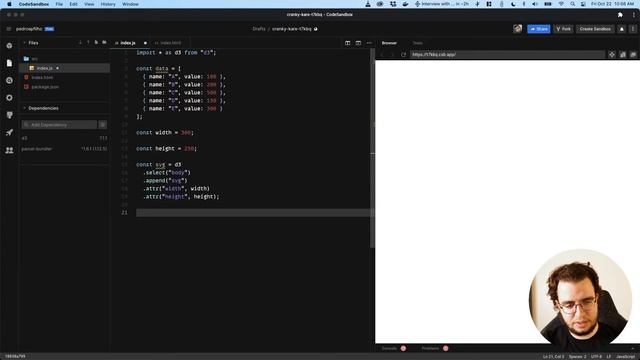Click the browser back arrow
640x360 pixels.
click(382, 55)
